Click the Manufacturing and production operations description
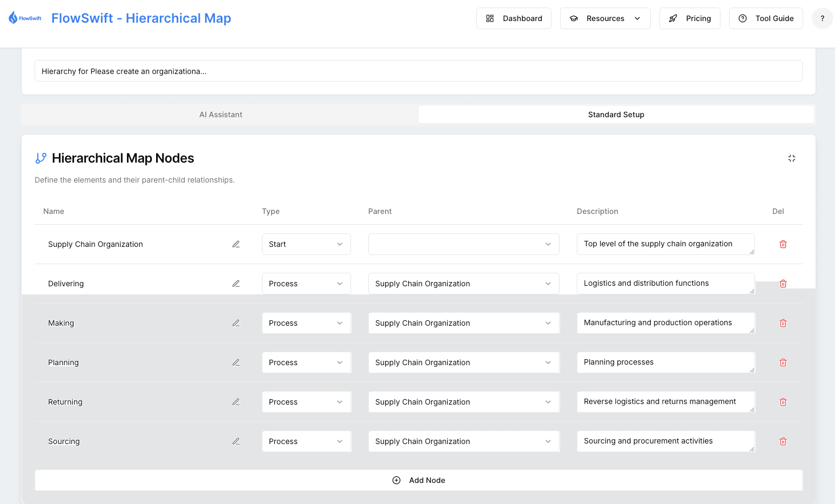The image size is (835, 504). pyautogui.click(x=665, y=323)
